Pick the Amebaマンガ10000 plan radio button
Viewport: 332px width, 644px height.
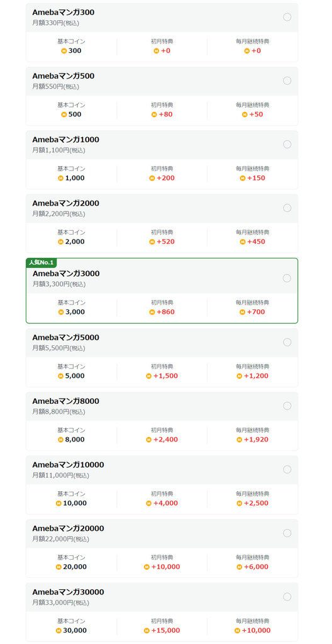[x=287, y=469]
